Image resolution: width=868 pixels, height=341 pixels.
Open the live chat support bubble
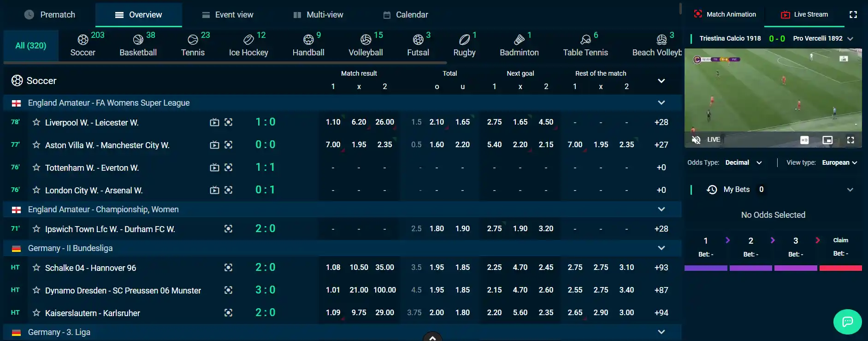847,322
